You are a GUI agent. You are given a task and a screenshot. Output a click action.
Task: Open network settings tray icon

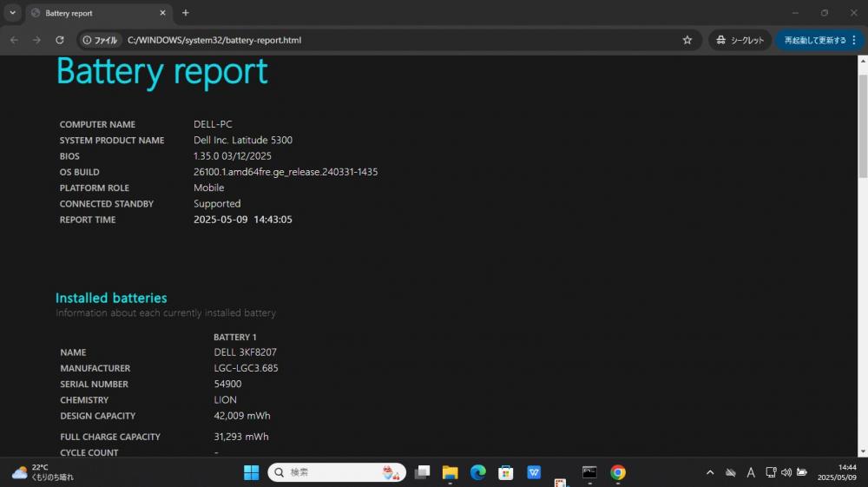(x=771, y=472)
